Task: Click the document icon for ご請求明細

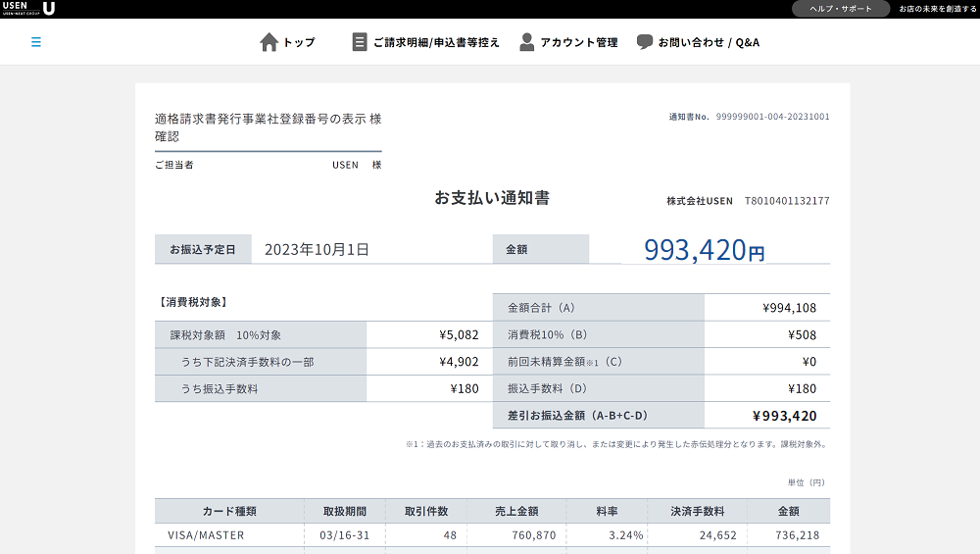Action: [360, 42]
